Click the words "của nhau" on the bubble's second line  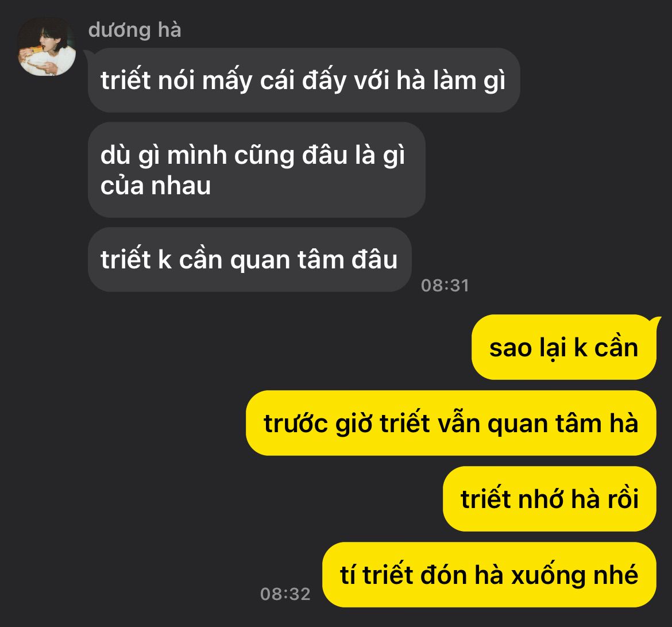[x=156, y=186]
